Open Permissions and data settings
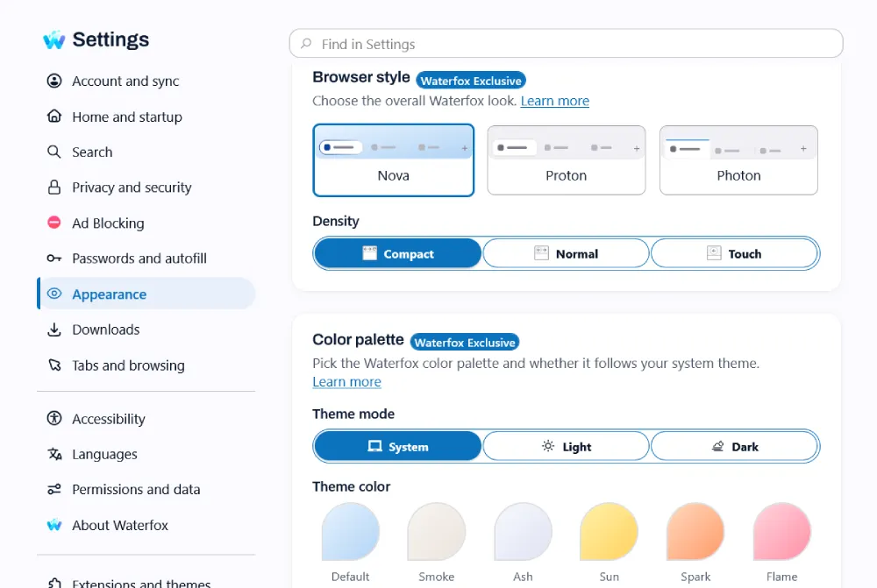 [146, 490]
